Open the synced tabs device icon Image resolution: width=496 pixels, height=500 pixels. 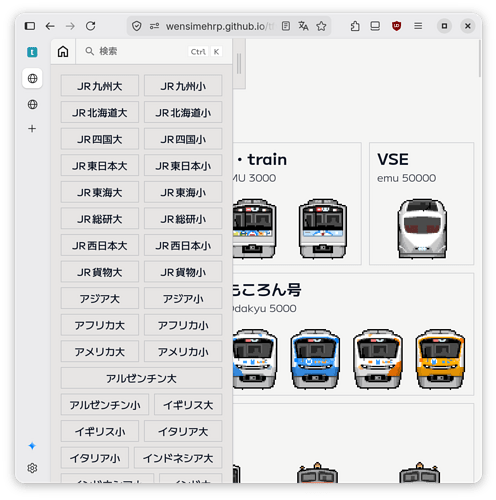coord(375,26)
